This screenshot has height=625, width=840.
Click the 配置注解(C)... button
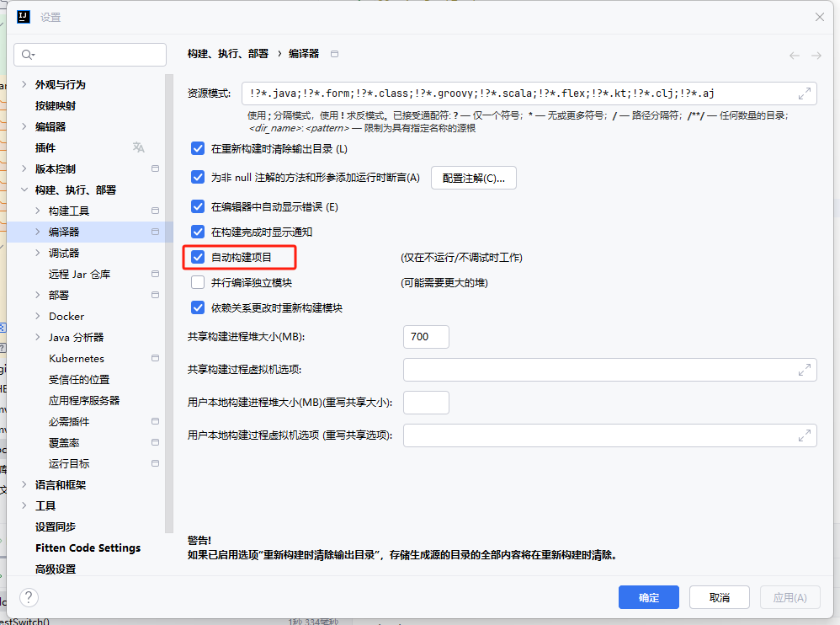[473, 178]
